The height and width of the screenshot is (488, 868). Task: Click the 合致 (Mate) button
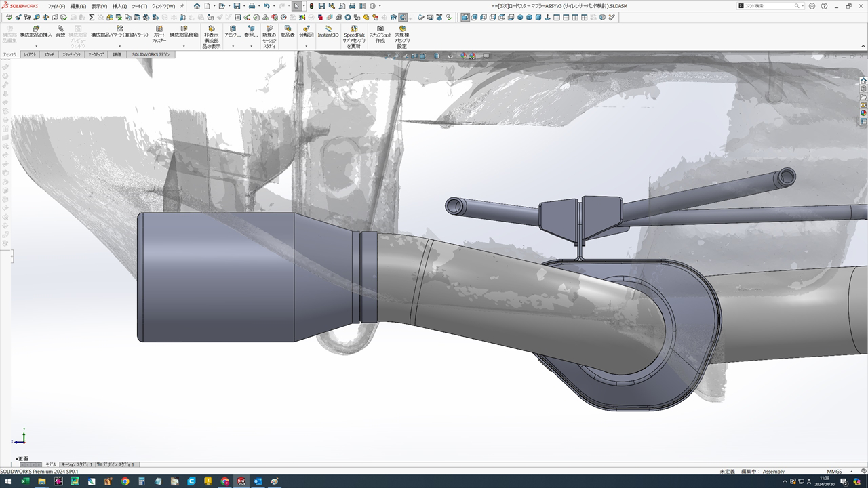point(60,32)
